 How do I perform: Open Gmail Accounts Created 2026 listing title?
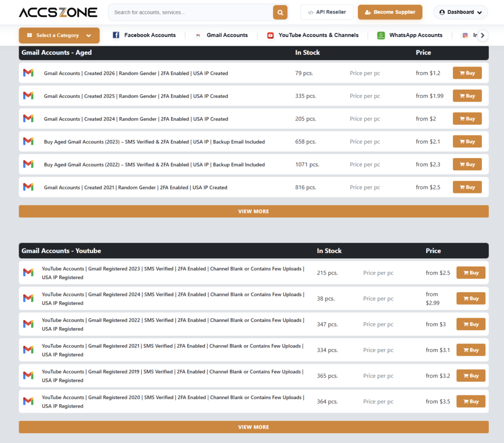pos(136,73)
